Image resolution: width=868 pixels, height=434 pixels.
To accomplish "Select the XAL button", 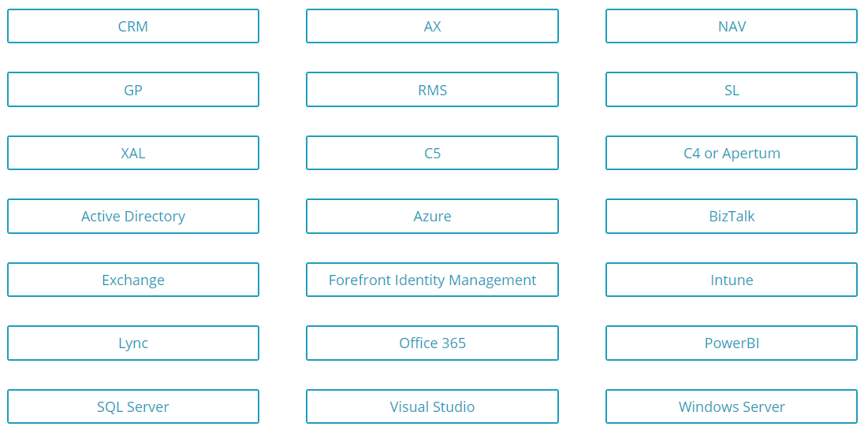I will [x=133, y=153].
